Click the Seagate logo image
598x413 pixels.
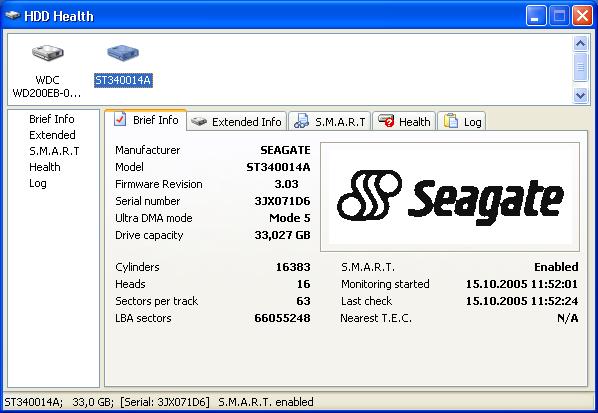(450, 197)
